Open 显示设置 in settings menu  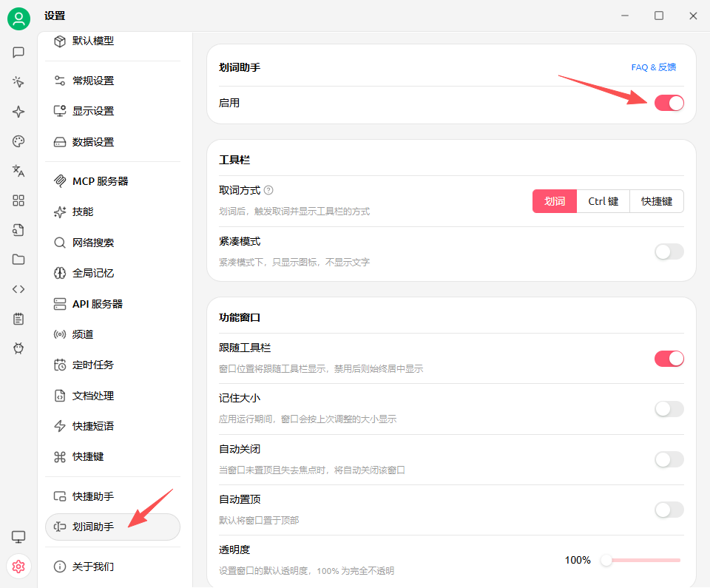pyautogui.click(x=112, y=111)
